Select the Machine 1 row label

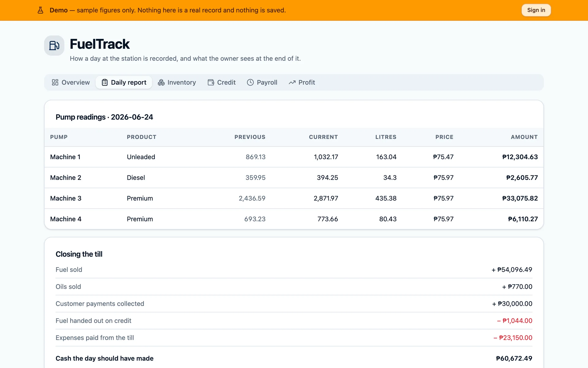65,157
